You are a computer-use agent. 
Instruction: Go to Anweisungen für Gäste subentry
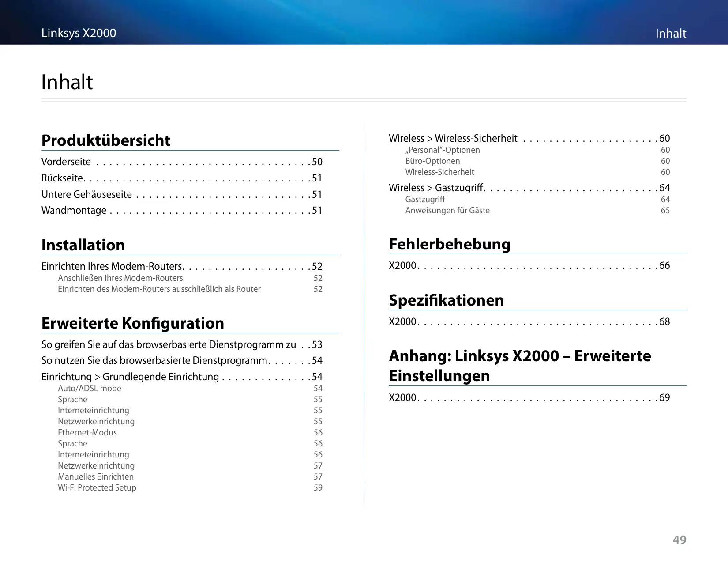pos(447,210)
